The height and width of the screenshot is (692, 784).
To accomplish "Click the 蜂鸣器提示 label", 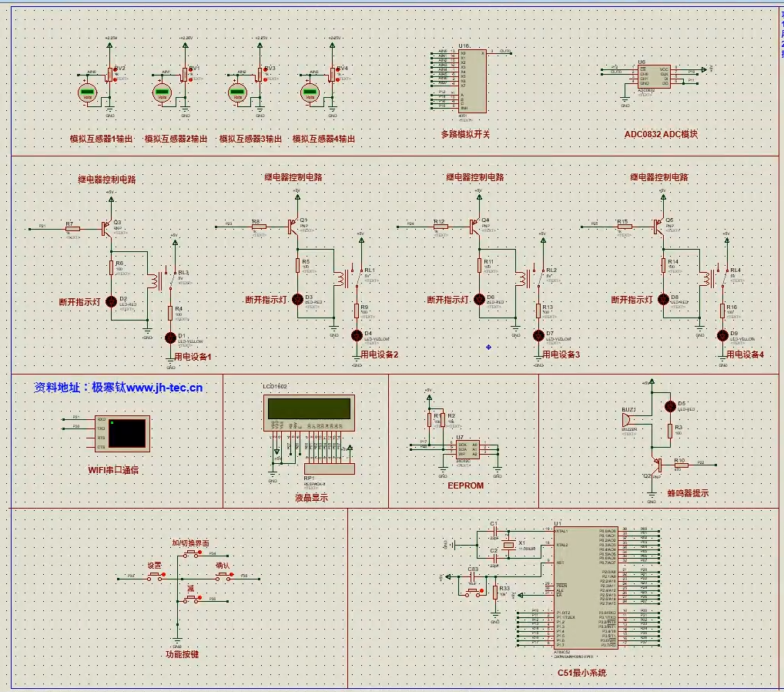I will [688, 493].
